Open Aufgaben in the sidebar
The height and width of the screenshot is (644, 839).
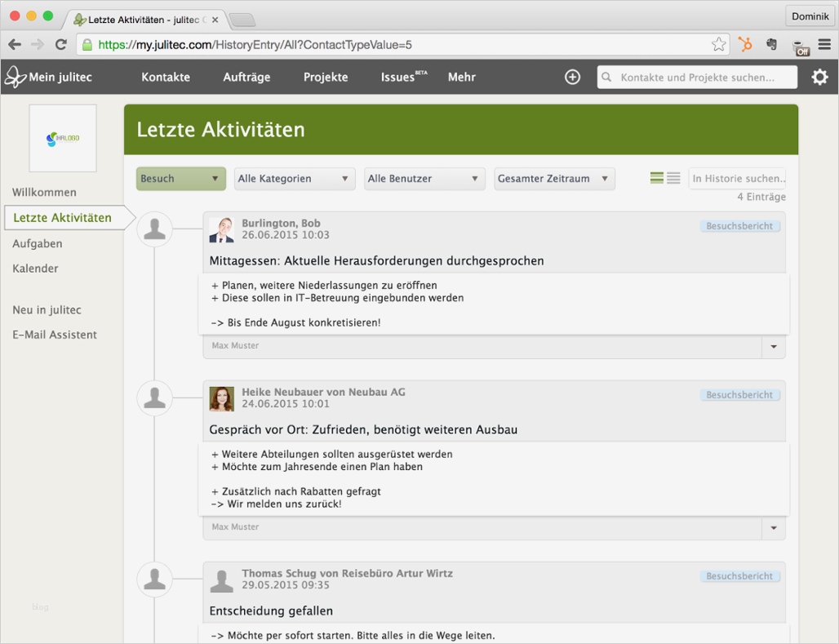tap(38, 243)
